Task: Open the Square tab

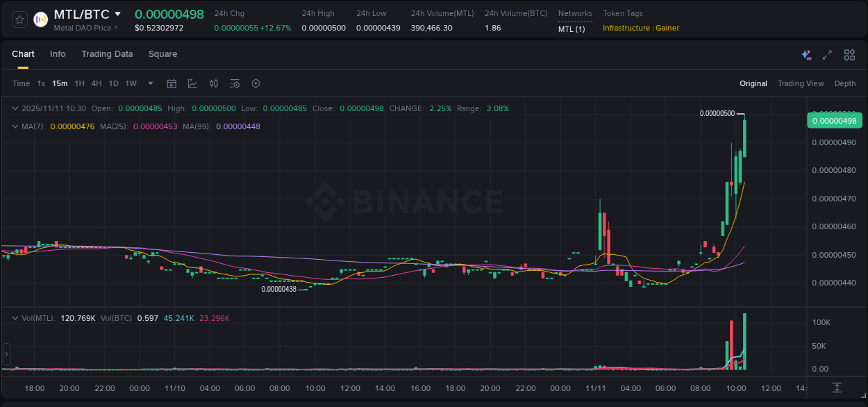Action: click(162, 54)
